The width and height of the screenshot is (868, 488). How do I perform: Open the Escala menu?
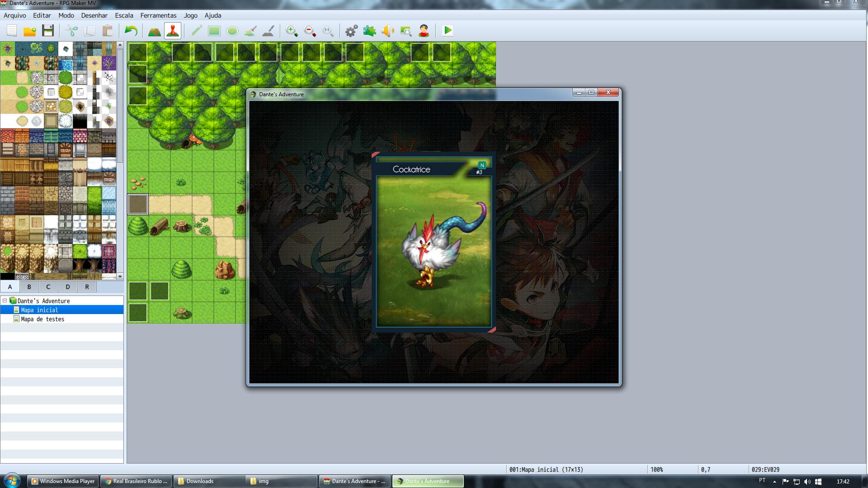[x=124, y=15]
